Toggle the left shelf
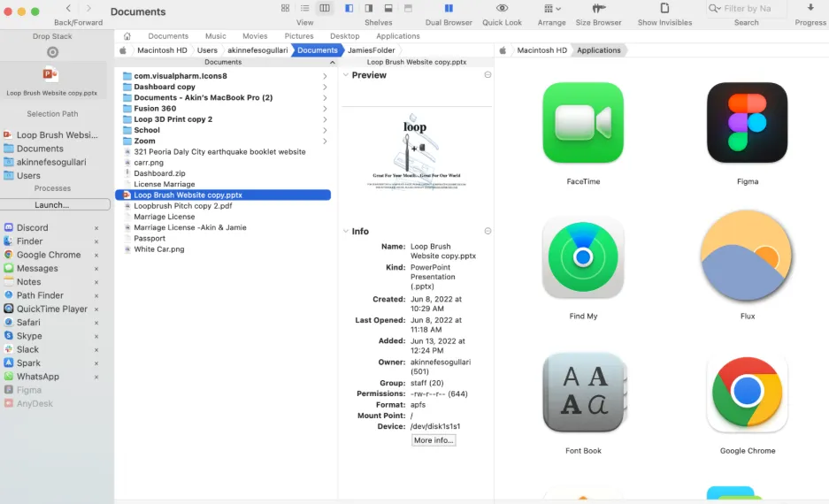 pyautogui.click(x=349, y=8)
